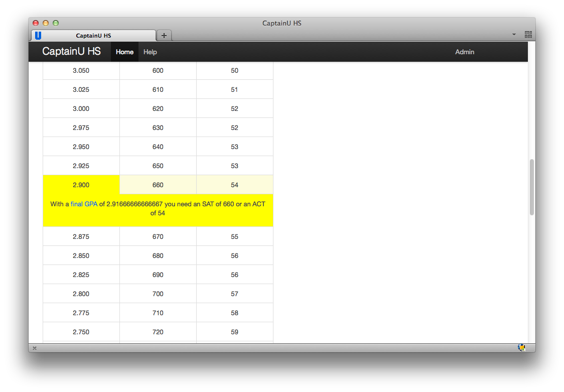The image size is (564, 392).
Task: Select SAT cell 680
Action: pyautogui.click(x=158, y=255)
